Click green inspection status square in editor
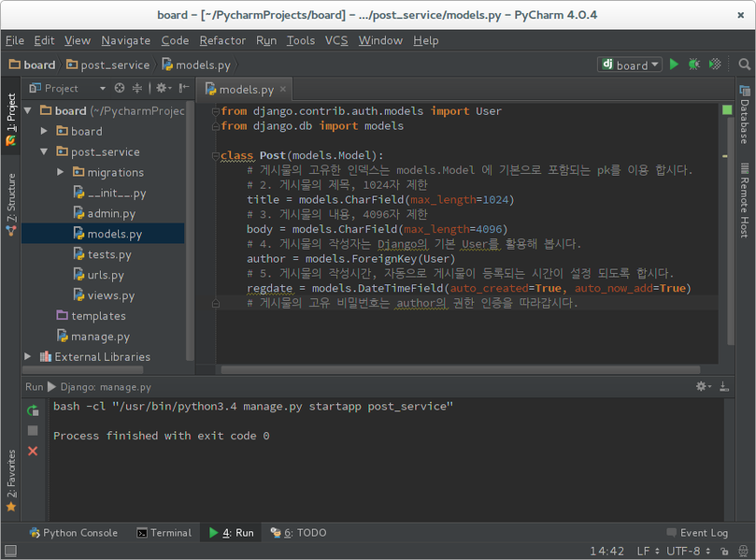Screen dimensions: 756x560 [727, 110]
